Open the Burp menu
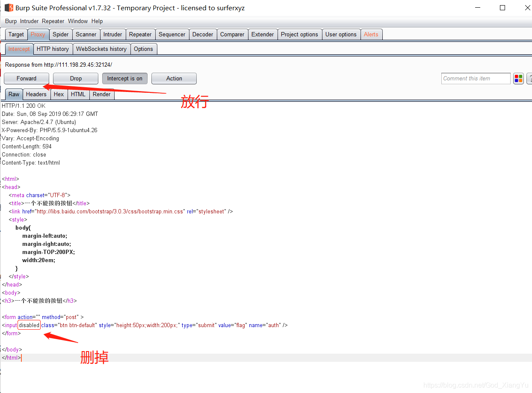 pyautogui.click(x=11, y=21)
